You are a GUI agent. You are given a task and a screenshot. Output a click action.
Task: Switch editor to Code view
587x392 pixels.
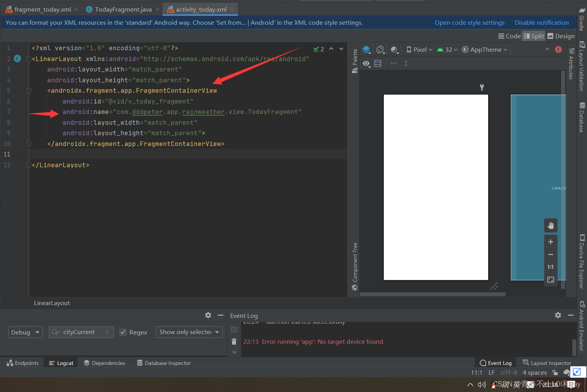(x=509, y=36)
